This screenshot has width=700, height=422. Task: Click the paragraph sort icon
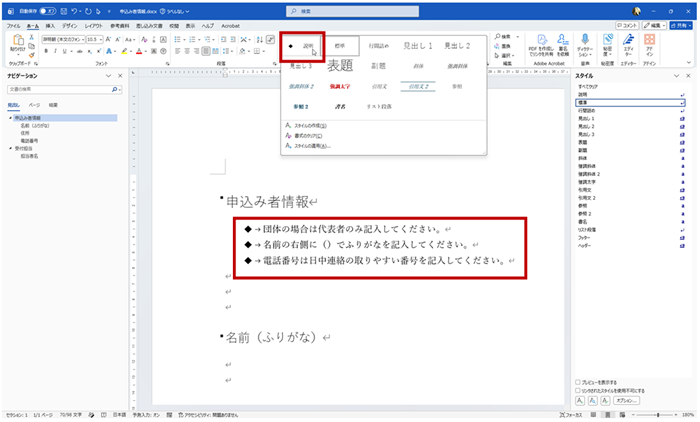click(259, 40)
